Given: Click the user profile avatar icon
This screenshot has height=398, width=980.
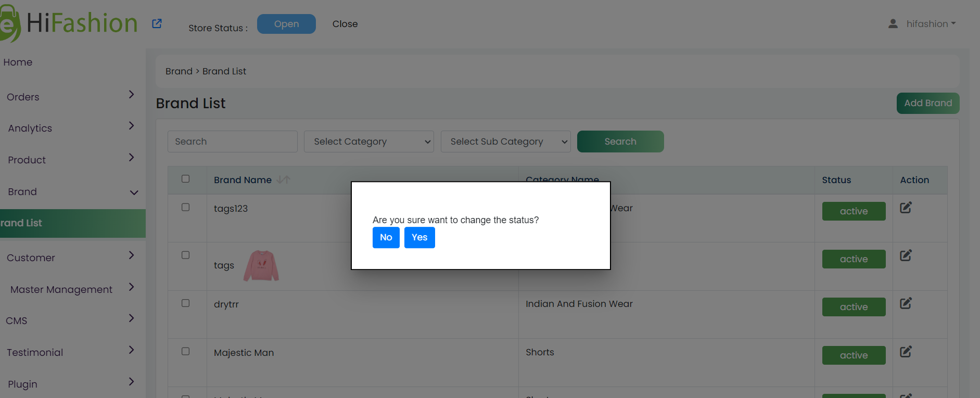Looking at the screenshot, I should [x=893, y=24].
